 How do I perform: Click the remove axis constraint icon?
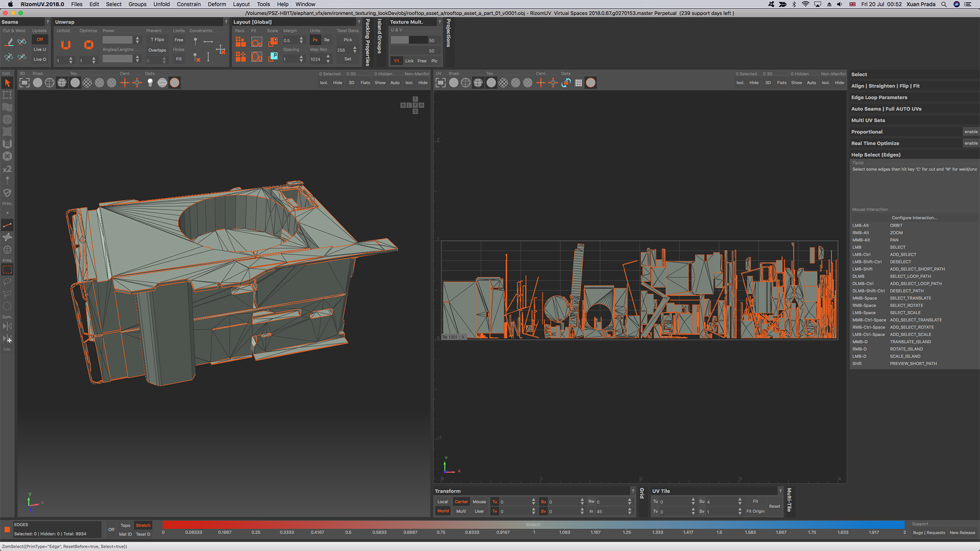221,49
